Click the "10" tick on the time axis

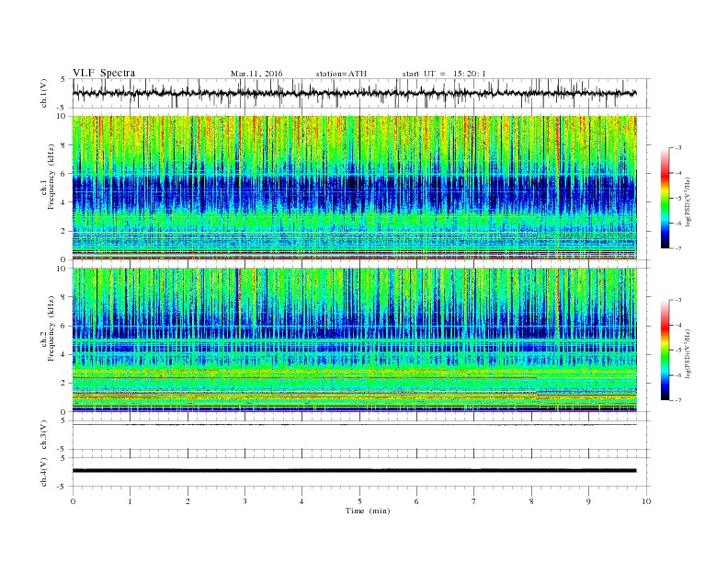(646, 501)
